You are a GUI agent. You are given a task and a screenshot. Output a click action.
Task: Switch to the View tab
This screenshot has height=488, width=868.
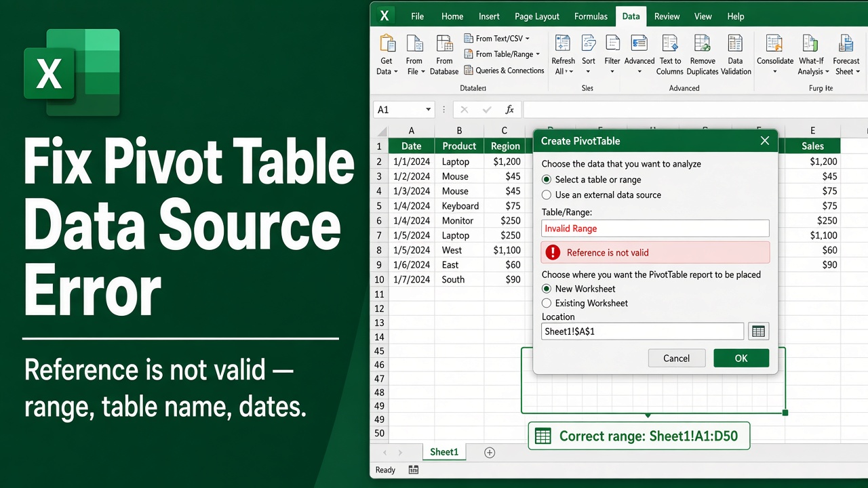[x=703, y=16]
